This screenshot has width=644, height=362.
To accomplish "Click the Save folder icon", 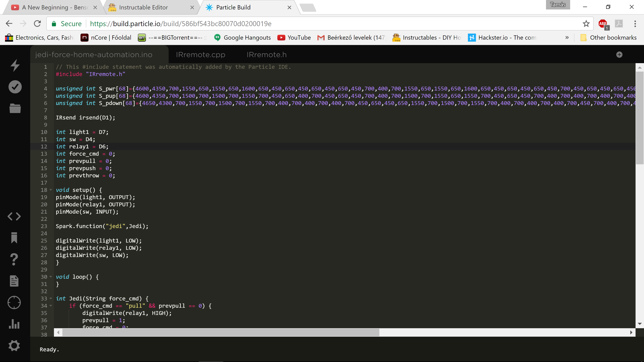I will tap(15, 108).
